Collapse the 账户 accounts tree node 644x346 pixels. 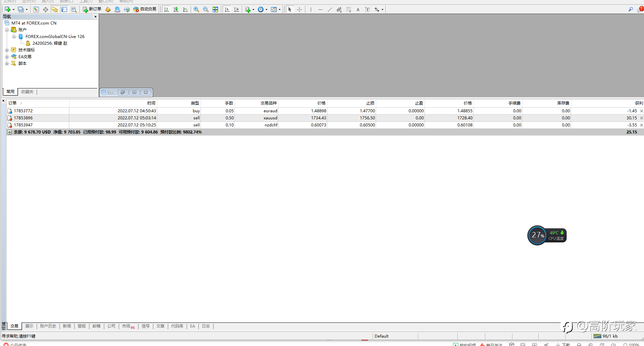(x=7, y=30)
